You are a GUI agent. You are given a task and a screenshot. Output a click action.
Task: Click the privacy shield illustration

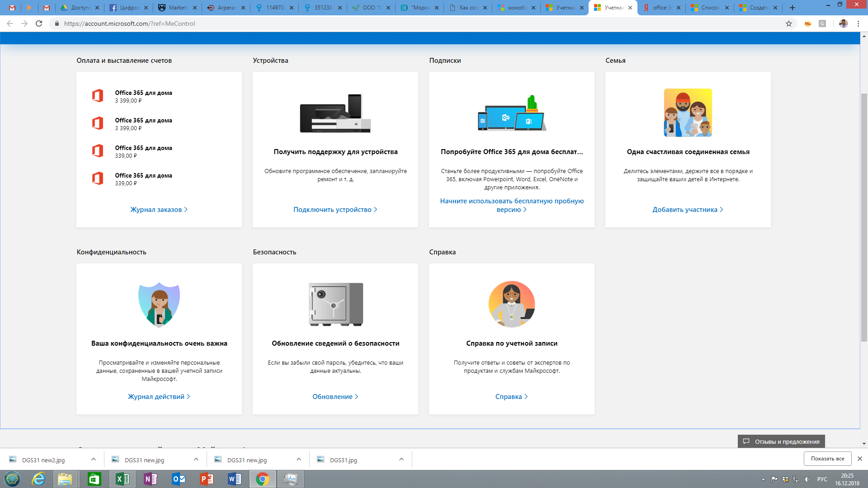tap(159, 305)
